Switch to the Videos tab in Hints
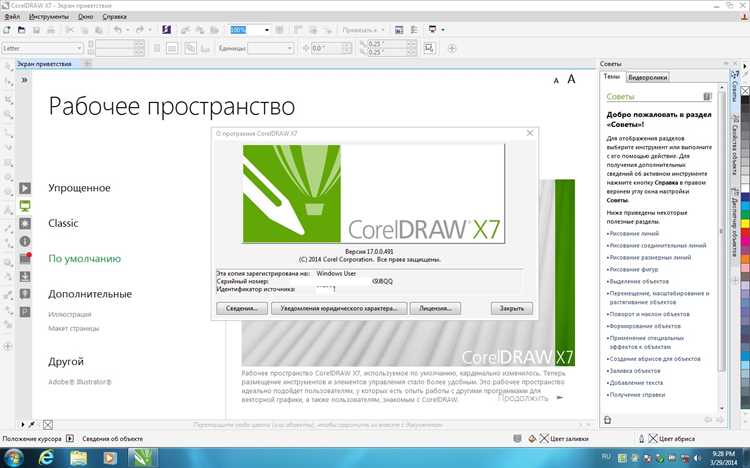 648,77
